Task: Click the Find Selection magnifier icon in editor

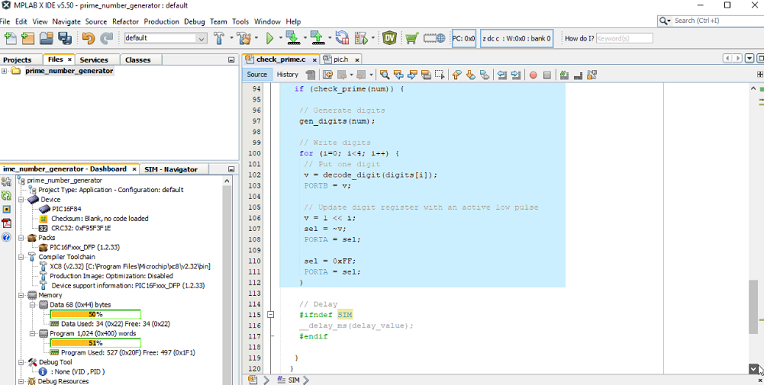Action: coord(384,75)
